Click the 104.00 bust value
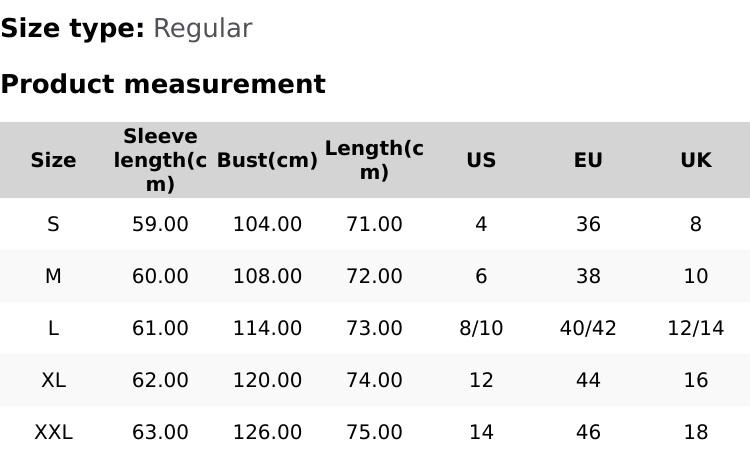The image size is (750, 458). click(267, 224)
